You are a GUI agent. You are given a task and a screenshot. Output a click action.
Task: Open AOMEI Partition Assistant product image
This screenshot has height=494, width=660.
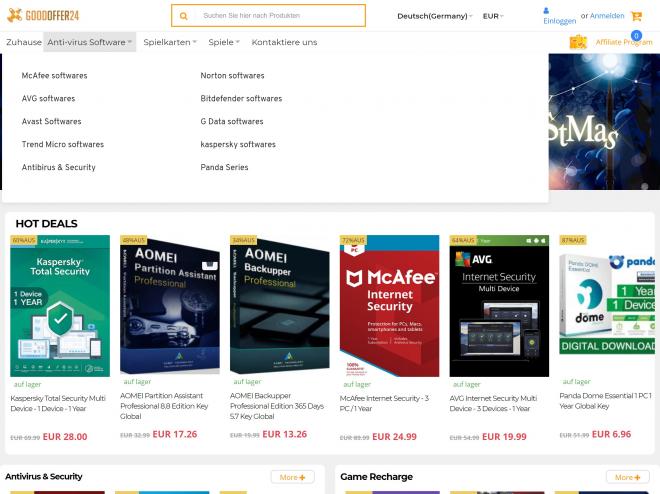pos(170,305)
